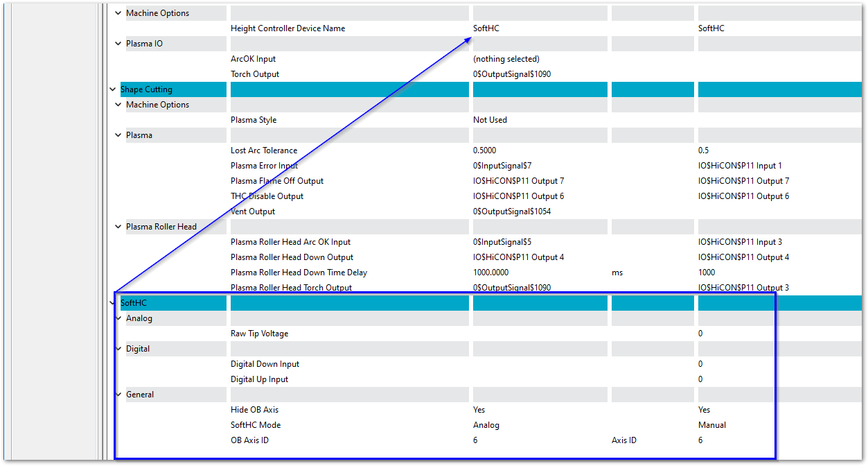
Task: Collapse the General group chevron
Action: coord(118,395)
